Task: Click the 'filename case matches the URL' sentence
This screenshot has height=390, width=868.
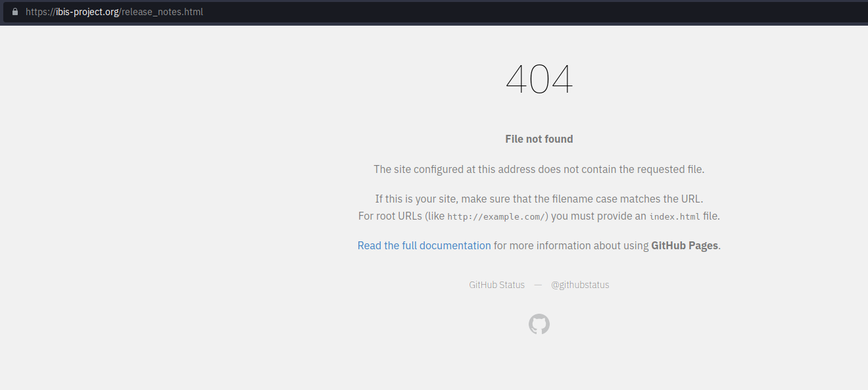Action: click(539, 199)
